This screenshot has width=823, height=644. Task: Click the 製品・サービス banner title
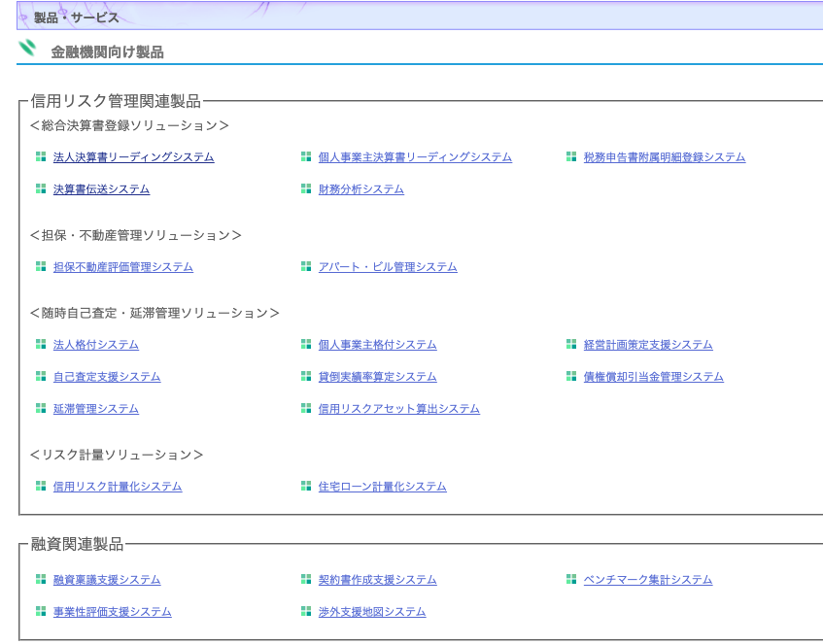(x=76, y=17)
